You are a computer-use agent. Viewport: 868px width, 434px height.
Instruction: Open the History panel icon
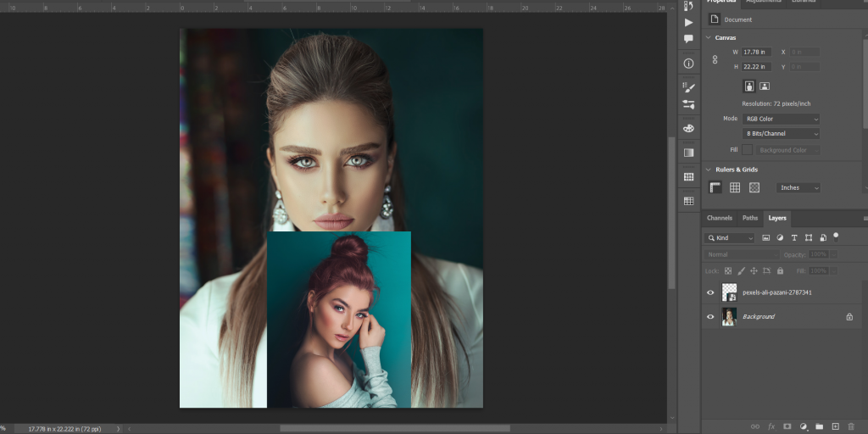click(x=688, y=6)
